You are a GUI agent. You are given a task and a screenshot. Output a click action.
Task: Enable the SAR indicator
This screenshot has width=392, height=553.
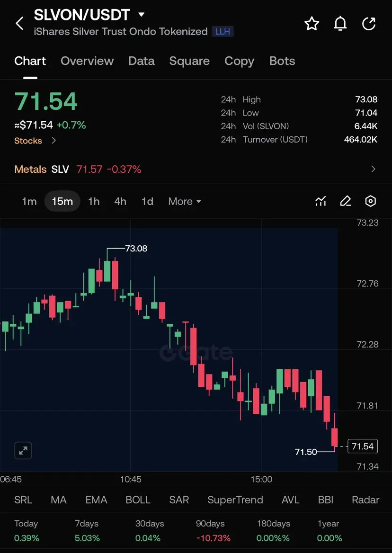[x=179, y=500]
